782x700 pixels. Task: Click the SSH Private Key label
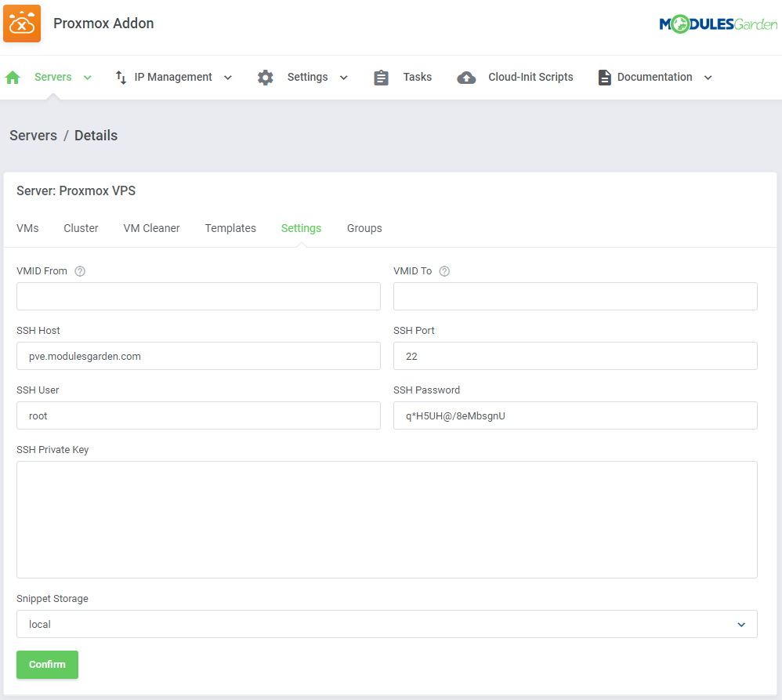coord(52,449)
